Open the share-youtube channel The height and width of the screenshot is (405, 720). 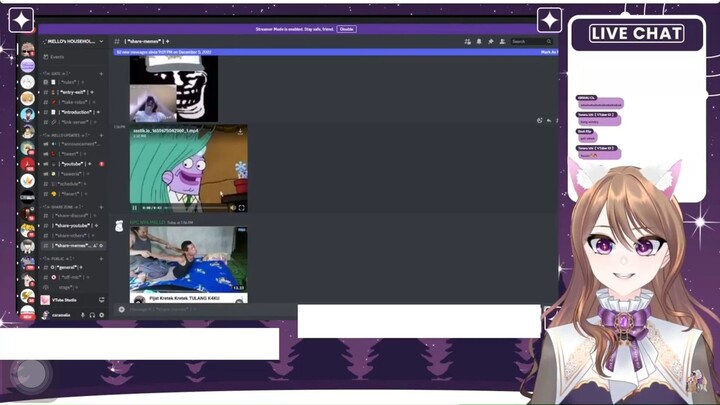pyautogui.click(x=73, y=225)
